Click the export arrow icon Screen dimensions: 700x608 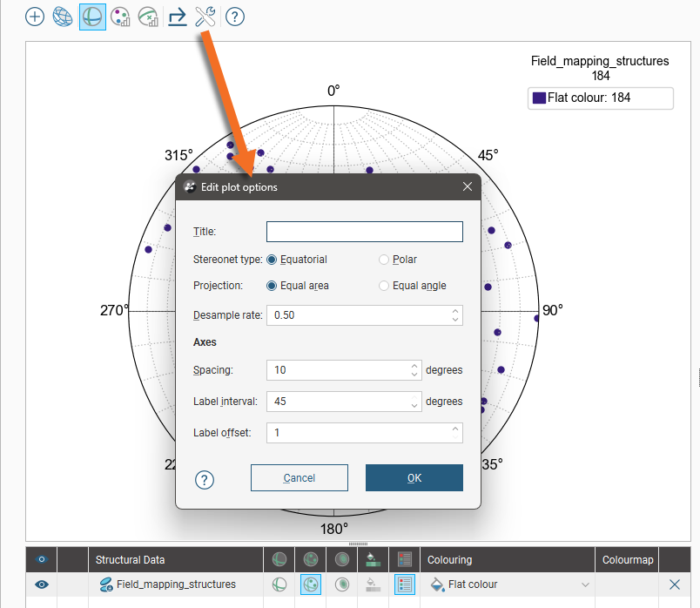pyautogui.click(x=178, y=17)
